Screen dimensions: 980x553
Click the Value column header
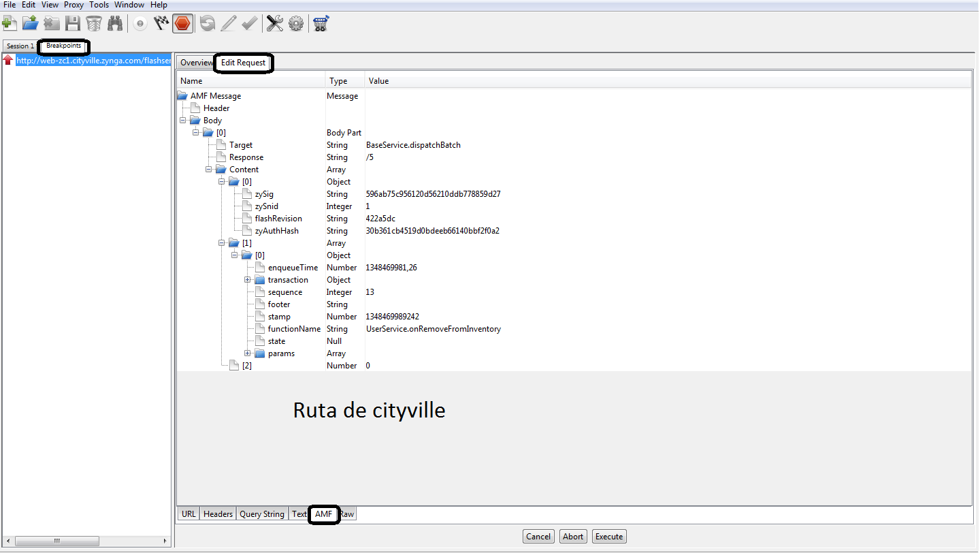668,81
